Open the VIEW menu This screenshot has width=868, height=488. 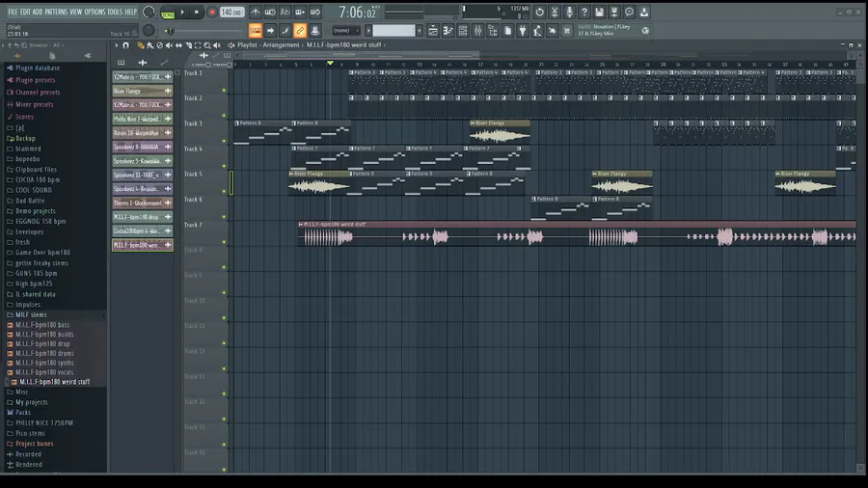pyautogui.click(x=76, y=12)
